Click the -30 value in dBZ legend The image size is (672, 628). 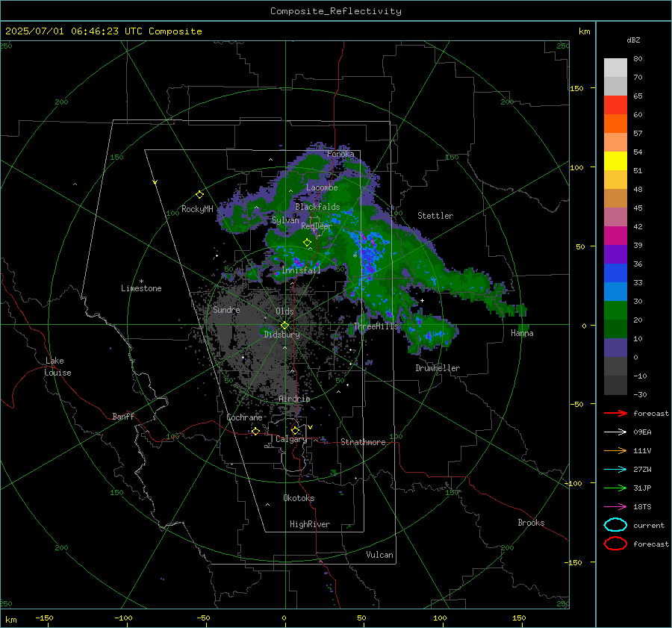click(x=640, y=394)
